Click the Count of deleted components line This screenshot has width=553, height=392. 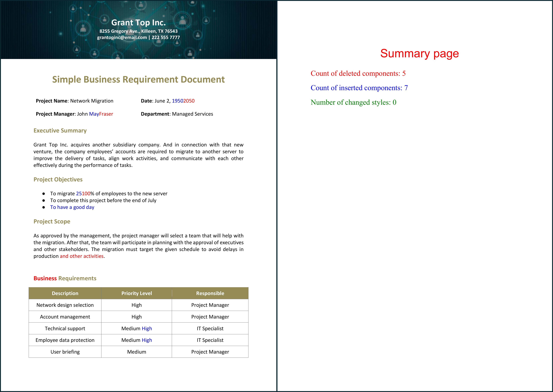[x=358, y=73]
